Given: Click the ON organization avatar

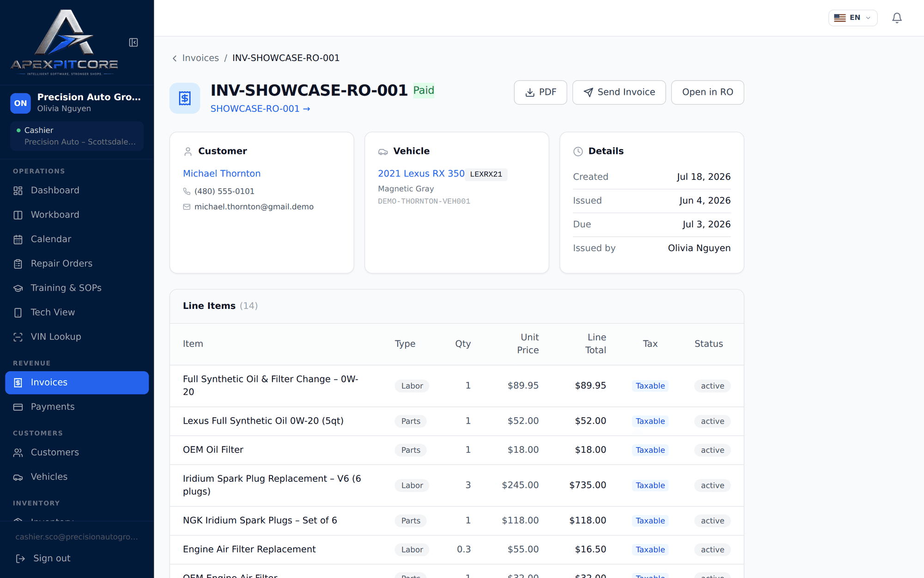Looking at the screenshot, I should pos(20,103).
